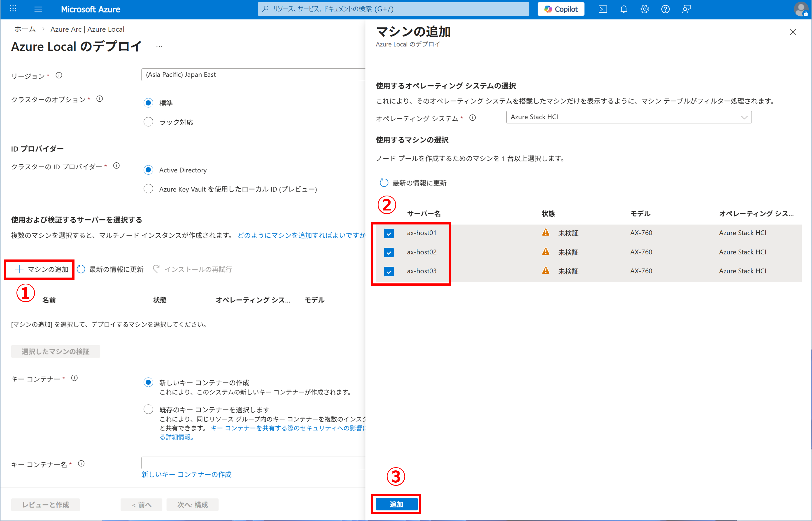Open the notifications bell

click(x=624, y=9)
